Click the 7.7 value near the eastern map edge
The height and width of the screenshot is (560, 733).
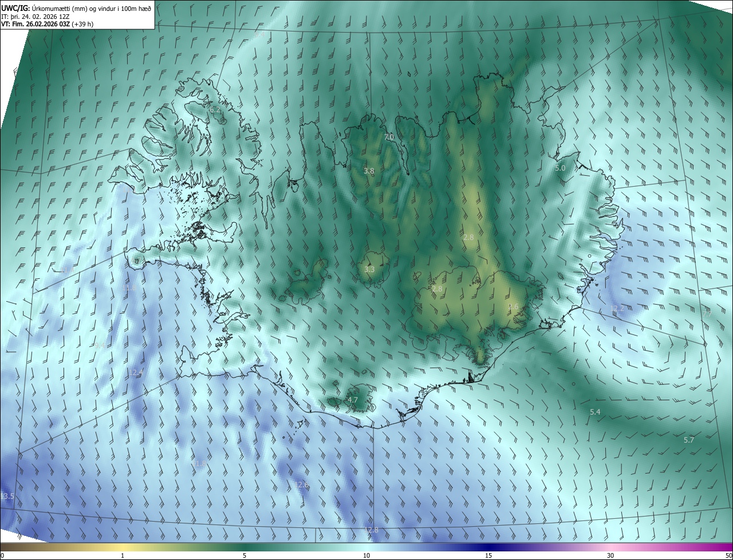click(706, 314)
